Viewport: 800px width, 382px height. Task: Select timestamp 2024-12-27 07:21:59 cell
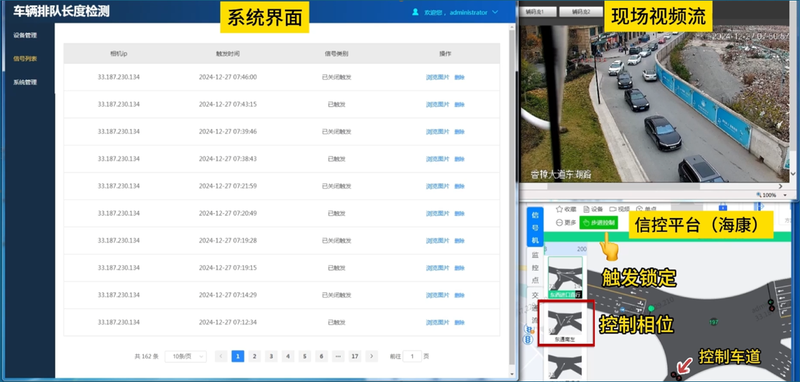point(228,186)
